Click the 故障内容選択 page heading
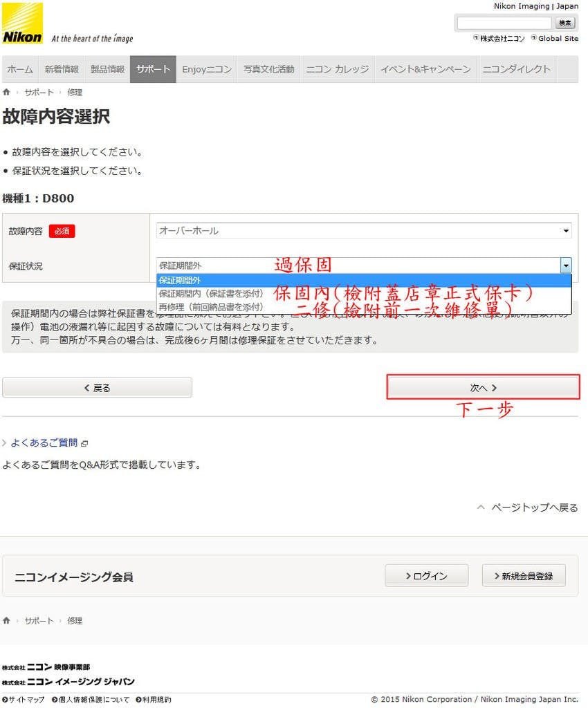This screenshot has height=708, width=588. click(56, 116)
